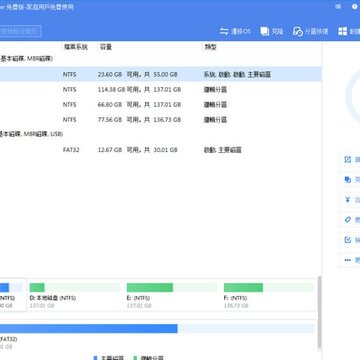Select the D: local disk partition block
Image resolution: width=360 pixels, height=360 pixels.
(x=75, y=295)
